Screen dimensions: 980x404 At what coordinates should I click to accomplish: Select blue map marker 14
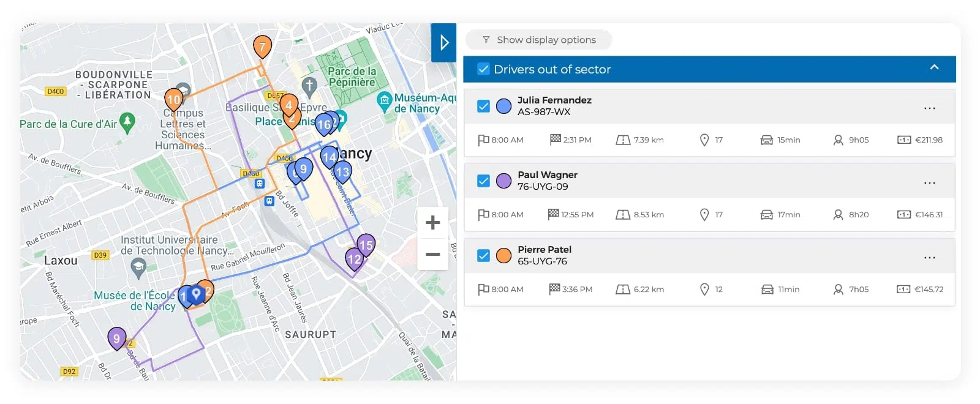click(330, 157)
